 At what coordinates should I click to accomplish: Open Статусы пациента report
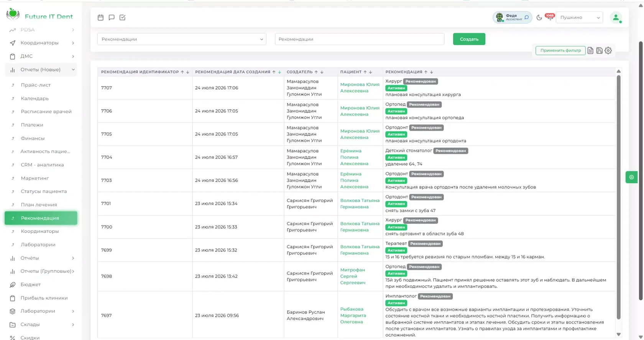coord(44,191)
